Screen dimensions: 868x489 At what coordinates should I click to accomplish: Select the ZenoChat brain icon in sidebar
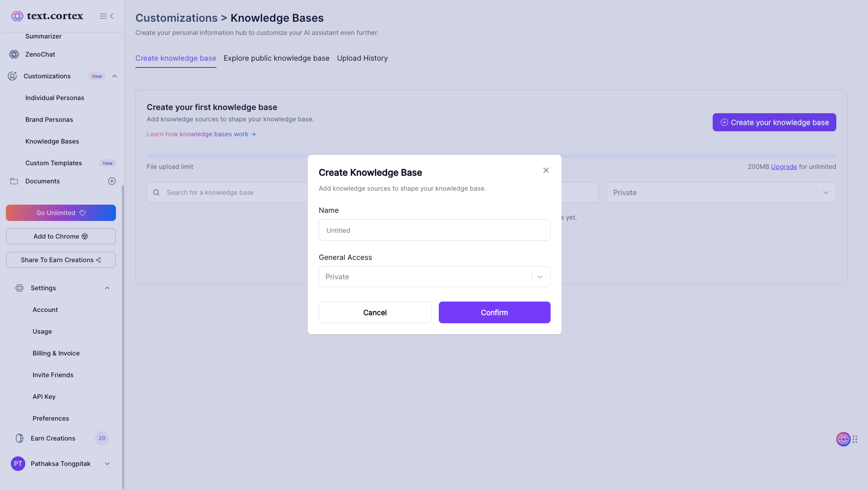(13, 54)
